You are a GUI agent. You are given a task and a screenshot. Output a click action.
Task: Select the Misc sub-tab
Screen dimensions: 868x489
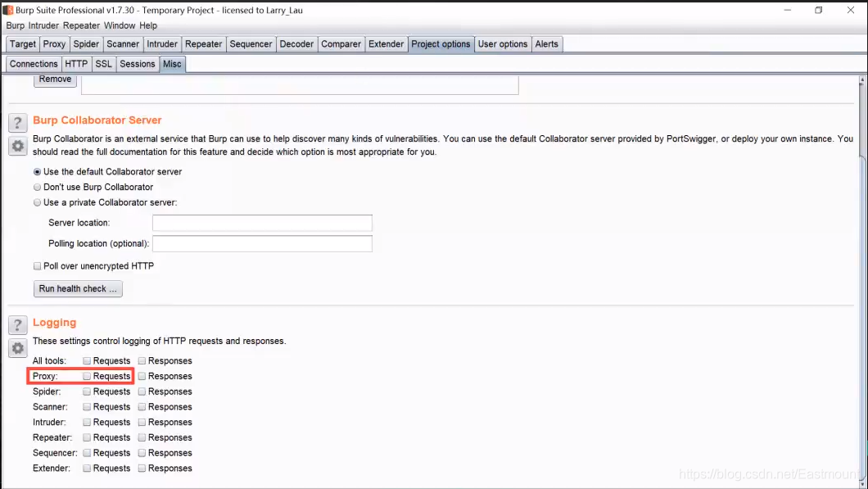172,64
